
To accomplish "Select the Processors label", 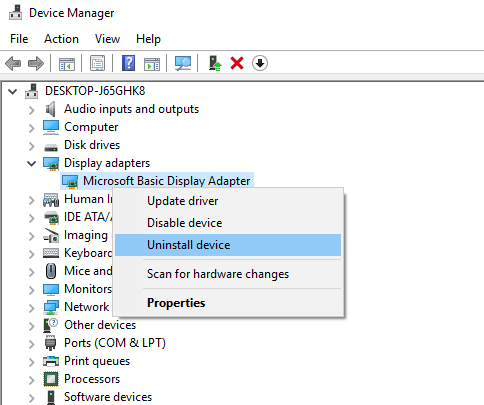I will 92,379.
